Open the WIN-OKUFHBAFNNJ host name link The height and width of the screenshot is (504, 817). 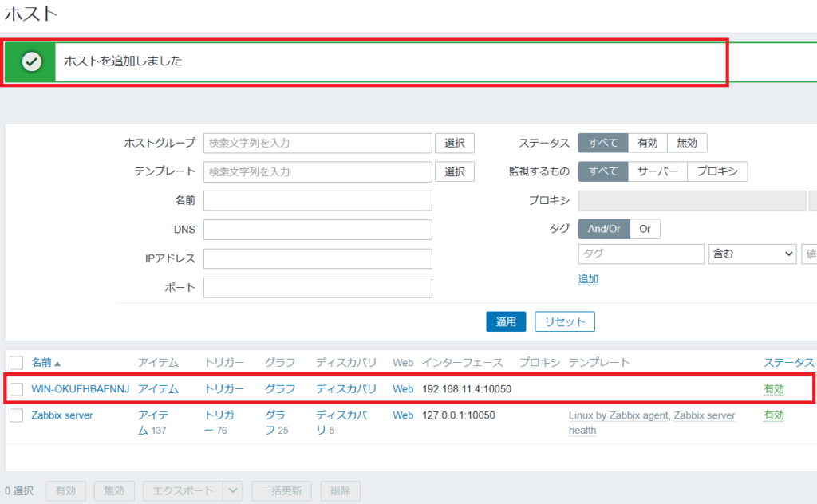coord(80,388)
